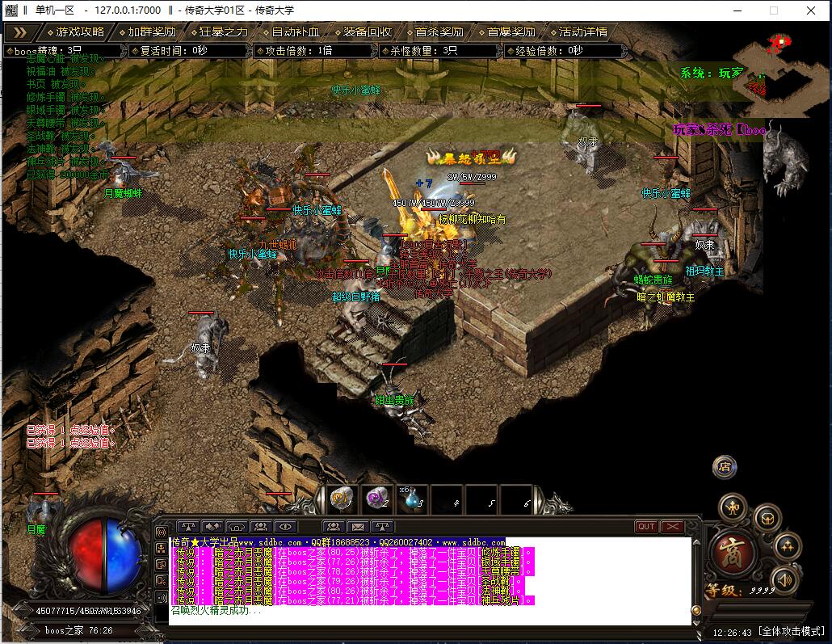Open the mail envelope icon
Viewport: 832px width, 644px height.
pyautogui.click(x=358, y=527)
